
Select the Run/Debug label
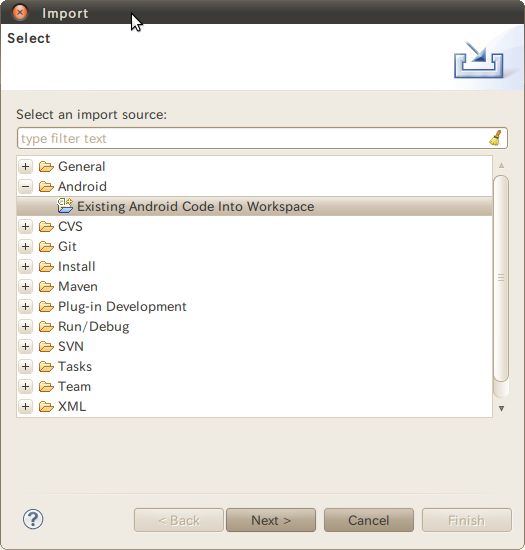tap(93, 326)
